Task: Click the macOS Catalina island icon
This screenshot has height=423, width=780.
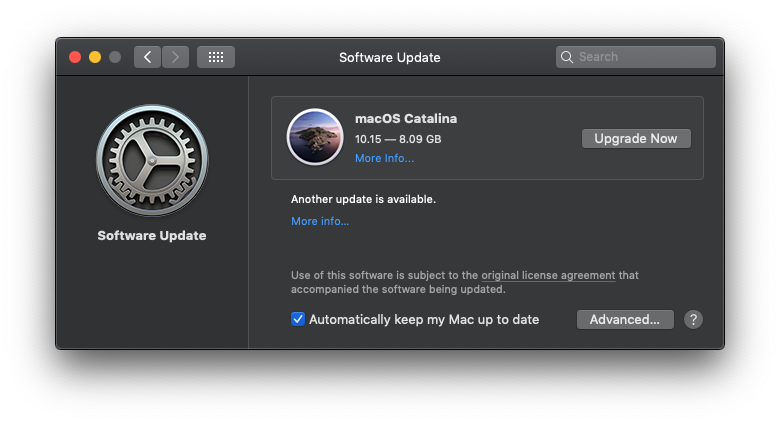Action: pyautogui.click(x=315, y=137)
